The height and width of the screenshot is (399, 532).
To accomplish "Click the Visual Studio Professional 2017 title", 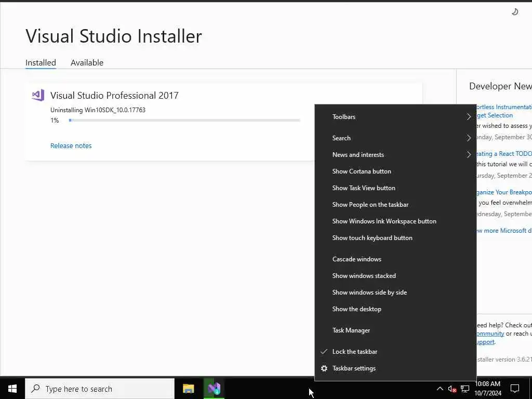I will coord(114,96).
